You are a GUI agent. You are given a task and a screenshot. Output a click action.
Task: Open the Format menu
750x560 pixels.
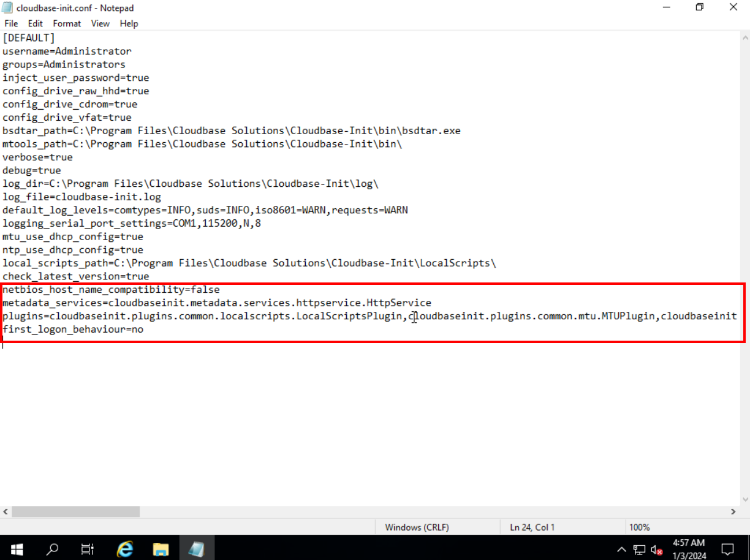[x=67, y=23]
